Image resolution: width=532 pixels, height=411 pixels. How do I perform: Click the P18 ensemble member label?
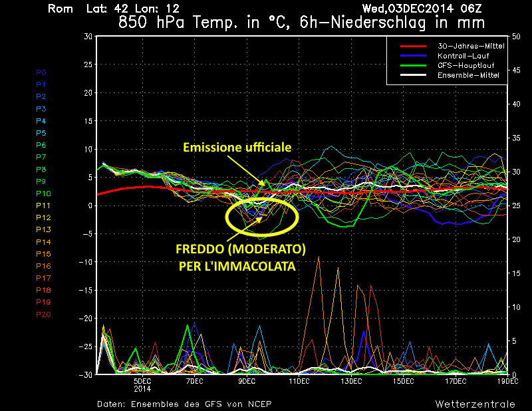[x=43, y=290]
